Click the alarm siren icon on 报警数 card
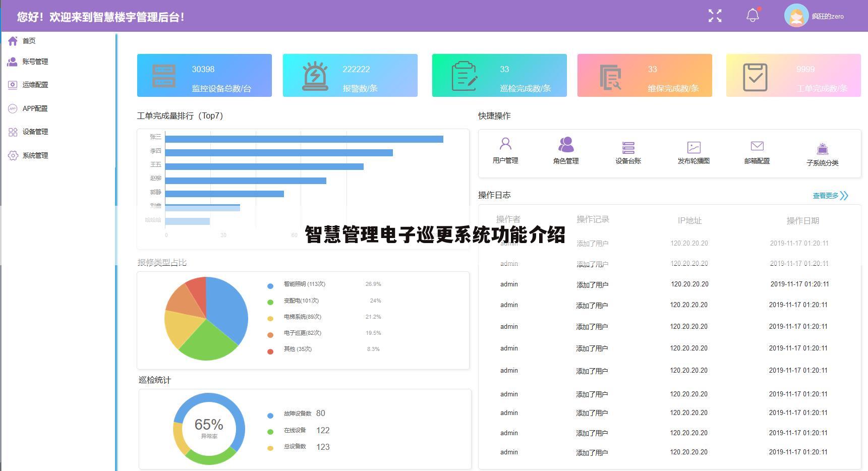This screenshot has height=471, width=868. pyautogui.click(x=315, y=76)
